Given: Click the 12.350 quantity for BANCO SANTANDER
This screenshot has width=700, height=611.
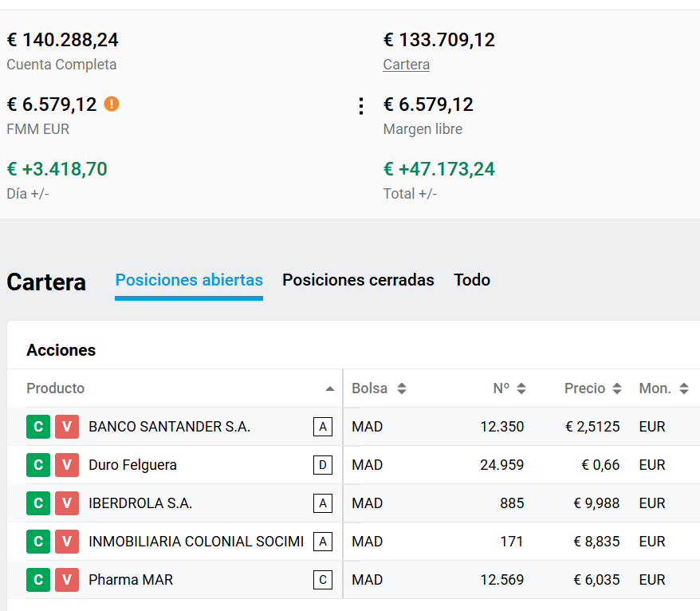Looking at the screenshot, I should point(501,427).
